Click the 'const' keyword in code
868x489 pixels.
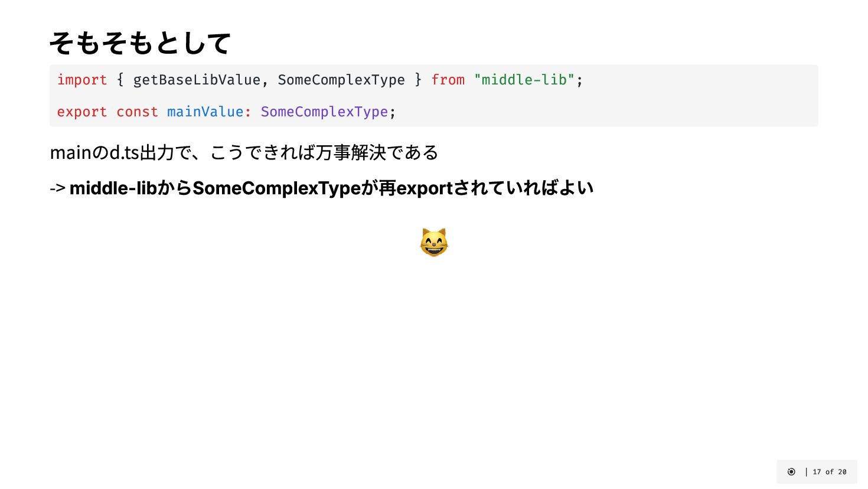click(x=137, y=112)
